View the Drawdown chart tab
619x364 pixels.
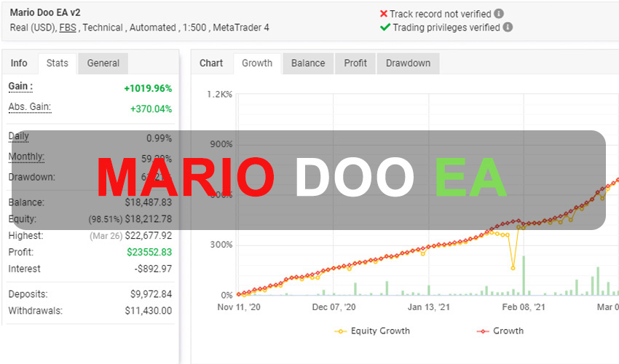coord(409,63)
